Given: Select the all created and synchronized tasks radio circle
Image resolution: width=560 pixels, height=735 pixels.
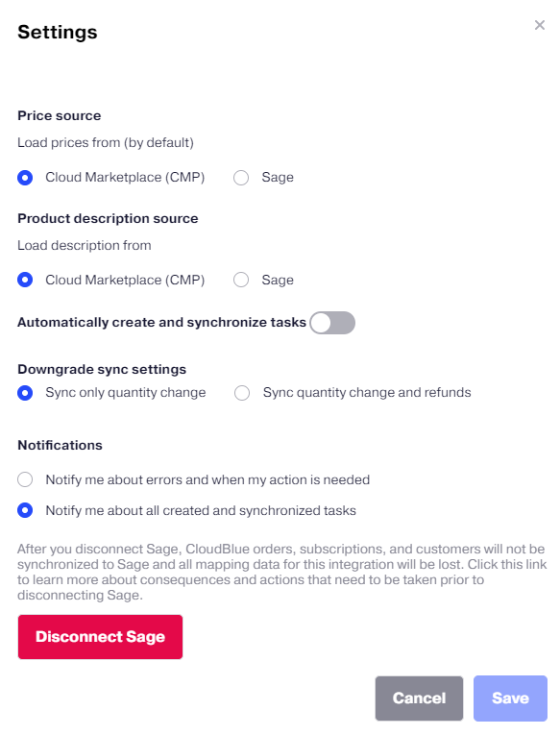Looking at the screenshot, I should tap(25, 510).
